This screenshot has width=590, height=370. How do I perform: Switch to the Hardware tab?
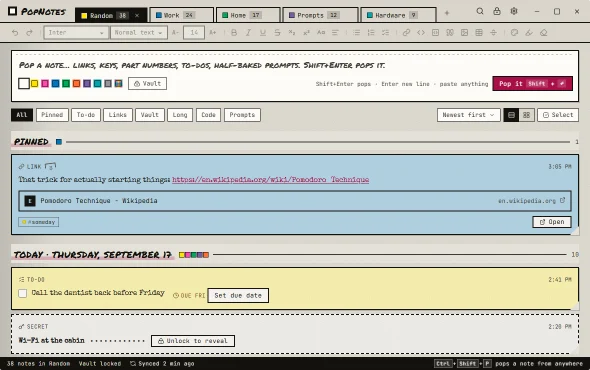tap(398, 15)
